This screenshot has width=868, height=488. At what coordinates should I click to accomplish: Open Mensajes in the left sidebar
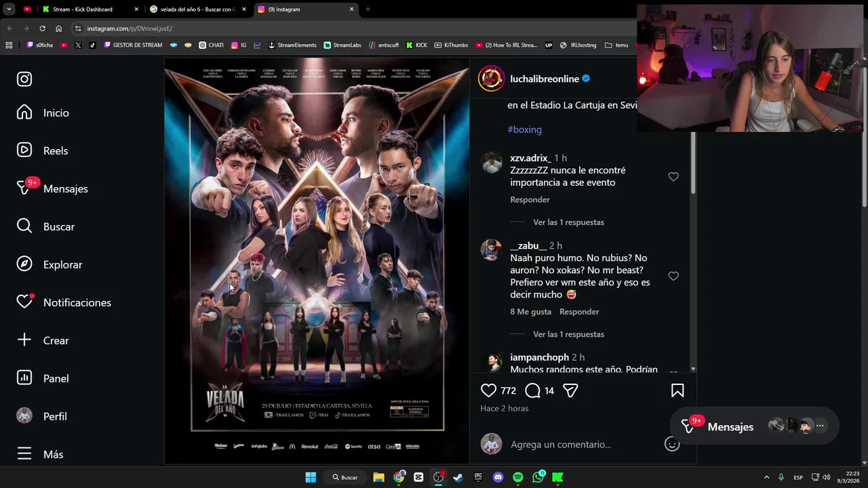pyautogui.click(x=53, y=188)
